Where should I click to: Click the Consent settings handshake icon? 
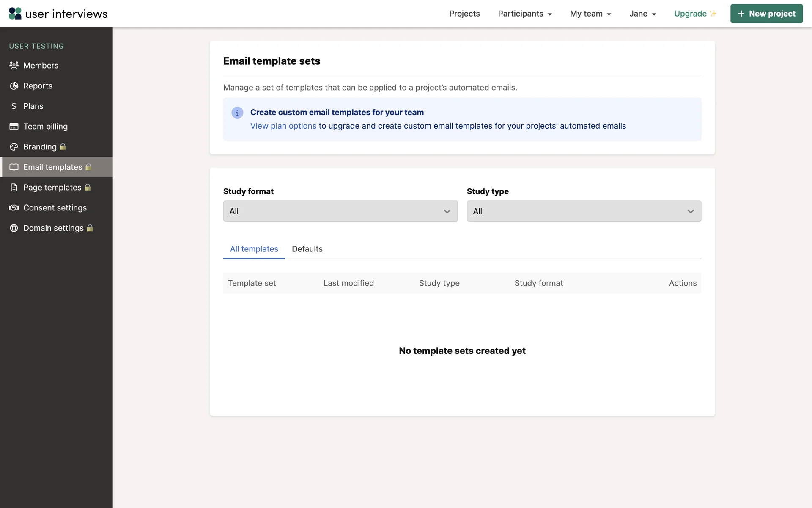pyautogui.click(x=14, y=208)
